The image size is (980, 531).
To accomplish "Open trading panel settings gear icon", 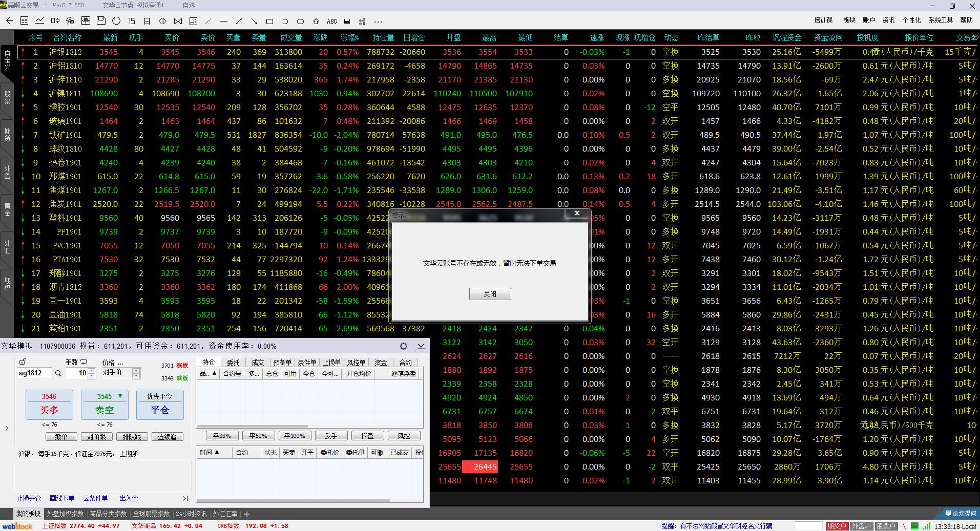I will point(404,346).
